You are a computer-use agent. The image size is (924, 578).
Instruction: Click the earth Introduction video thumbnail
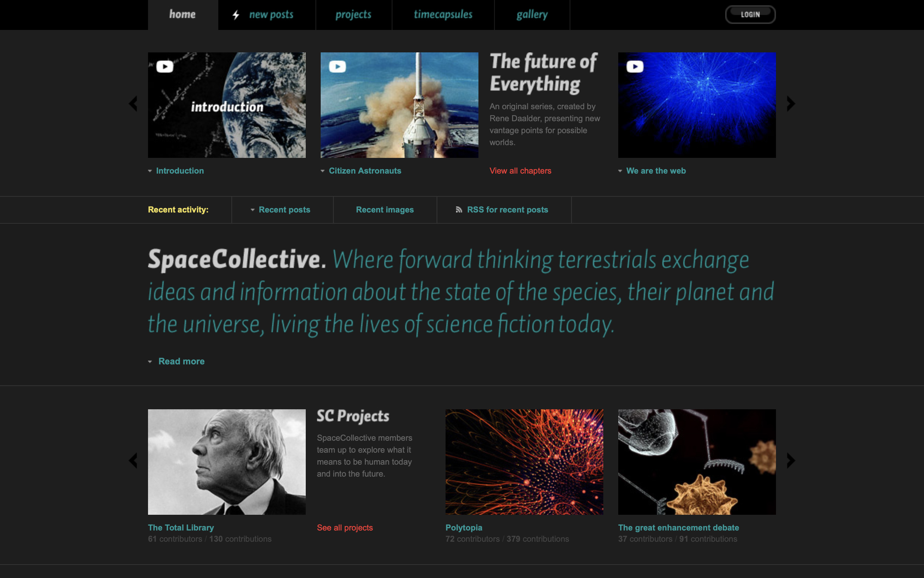(x=227, y=105)
